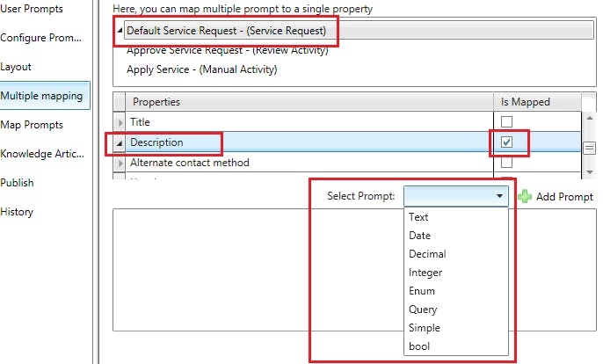This screenshot has width=603, height=364.
Task: Pick Query in the prompt dropdown list
Action: (x=423, y=309)
